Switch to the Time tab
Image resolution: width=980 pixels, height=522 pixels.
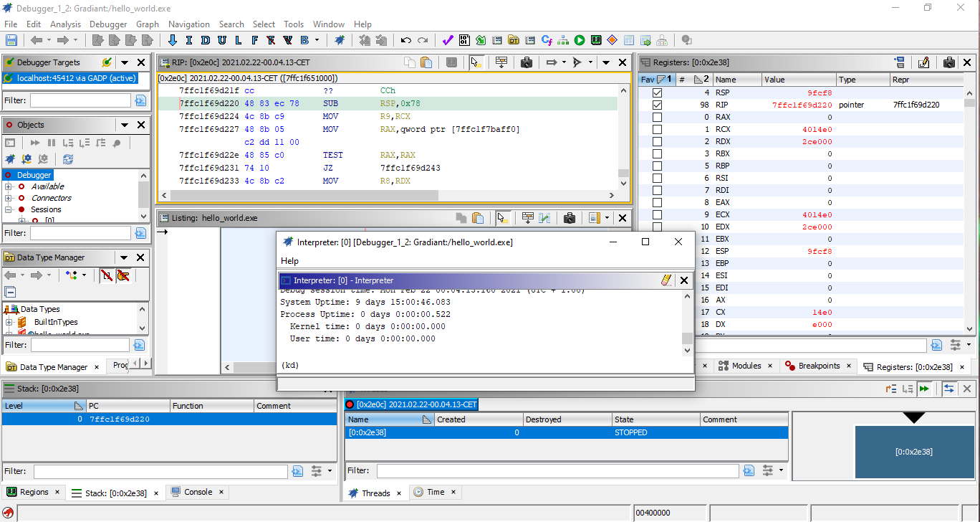pos(436,493)
